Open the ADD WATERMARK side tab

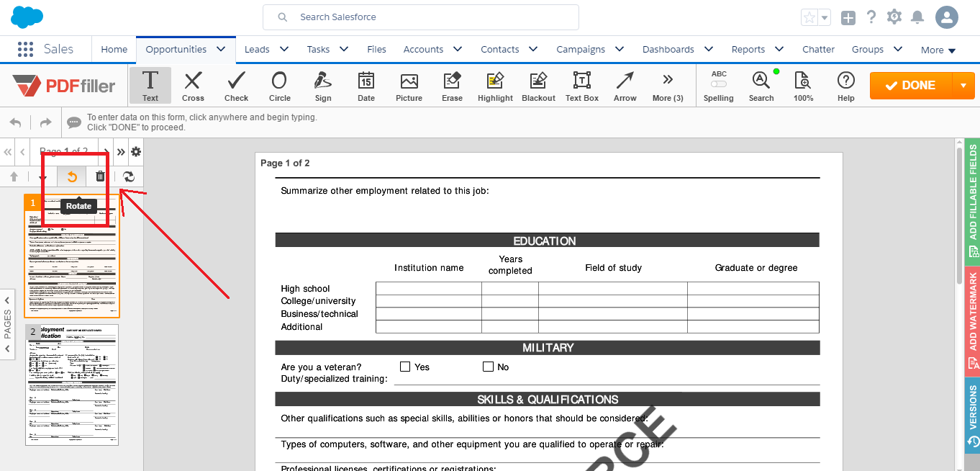(972, 320)
